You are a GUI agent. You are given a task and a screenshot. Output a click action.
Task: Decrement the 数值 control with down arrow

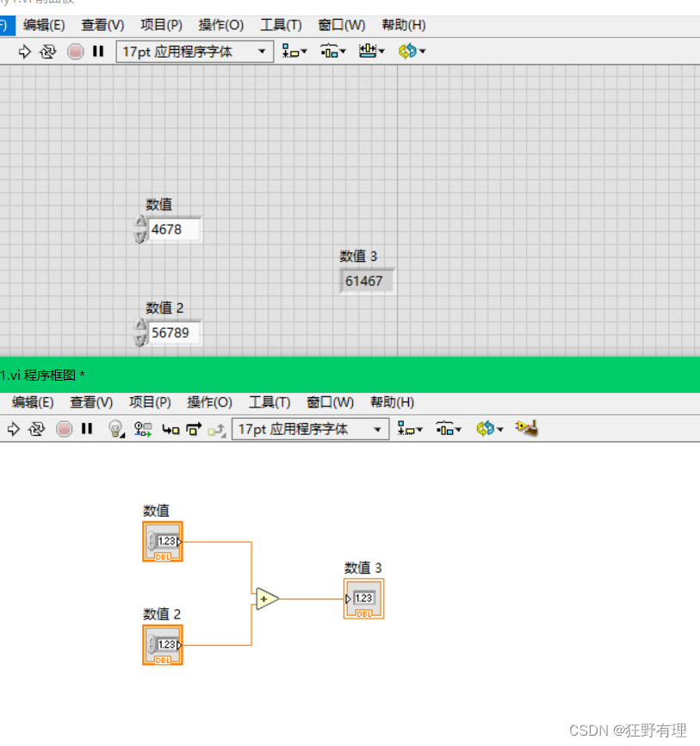[140, 236]
